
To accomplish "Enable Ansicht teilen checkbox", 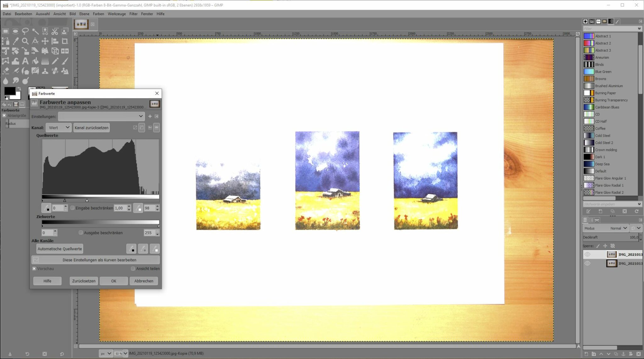I will (x=133, y=269).
